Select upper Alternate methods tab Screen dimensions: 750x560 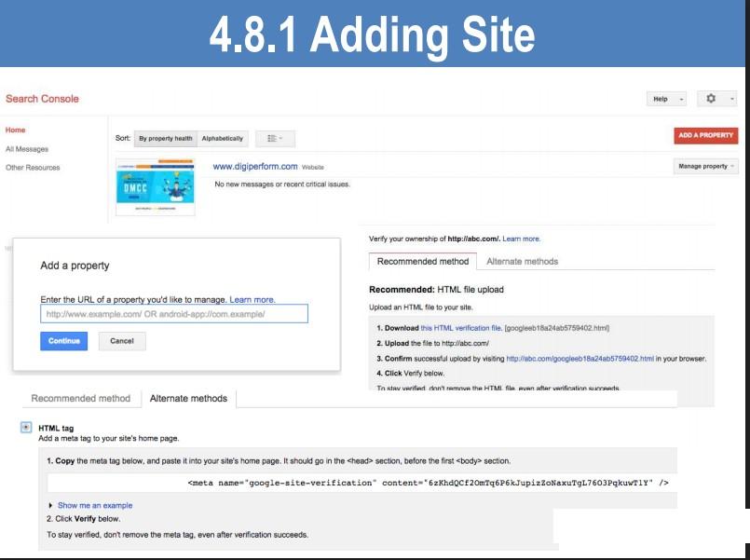(523, 262)
